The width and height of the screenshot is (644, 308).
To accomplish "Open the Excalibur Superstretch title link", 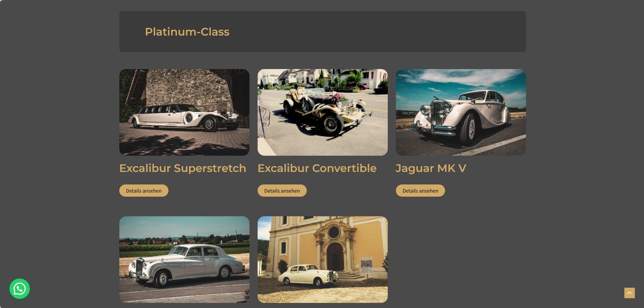I will click(183, 168).
